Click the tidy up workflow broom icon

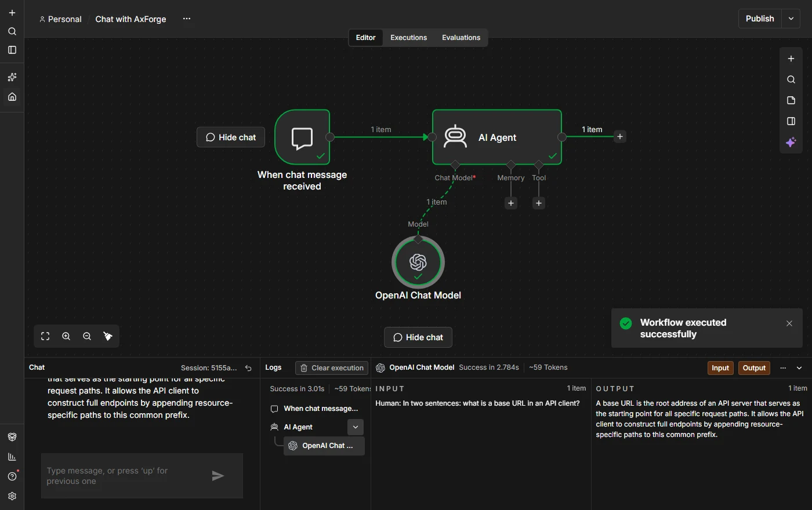[108, 336]
